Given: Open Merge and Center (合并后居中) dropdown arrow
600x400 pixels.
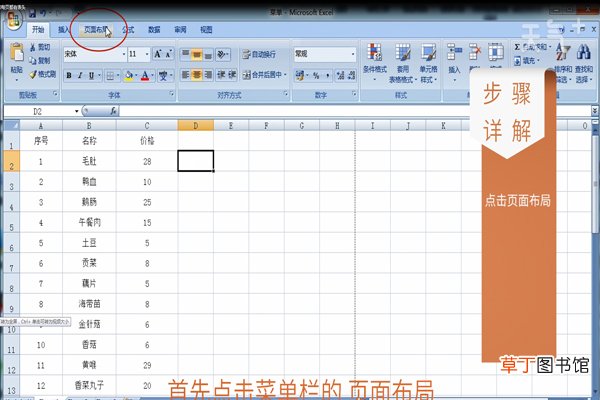Looking at the screenshot, I should point(285,75).
